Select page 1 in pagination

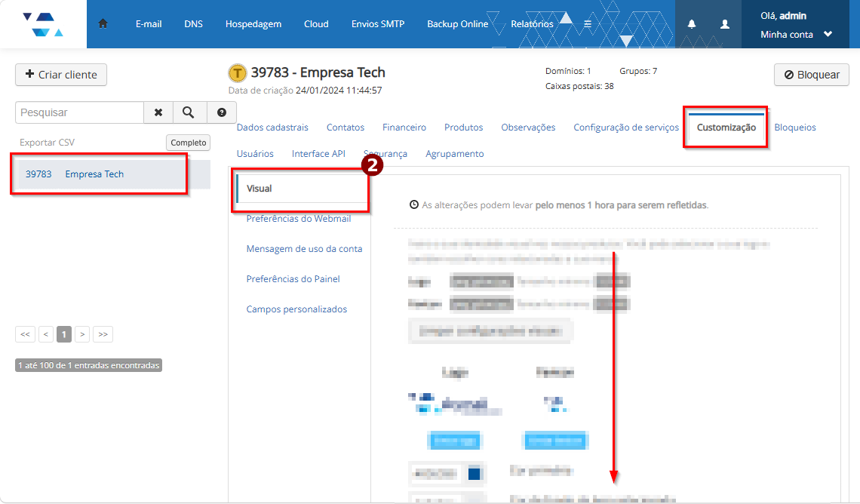64,334
